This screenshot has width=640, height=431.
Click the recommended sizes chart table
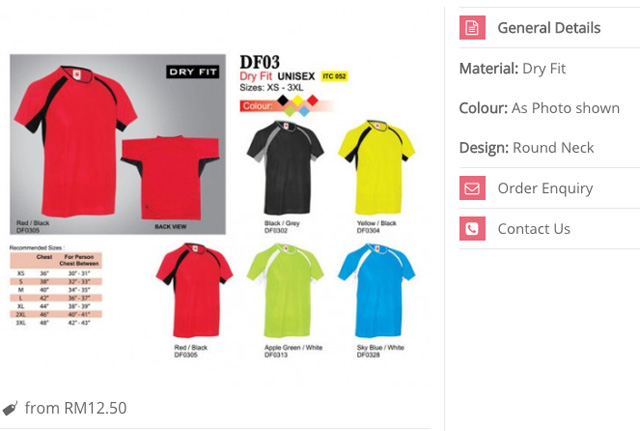(56, 289)
